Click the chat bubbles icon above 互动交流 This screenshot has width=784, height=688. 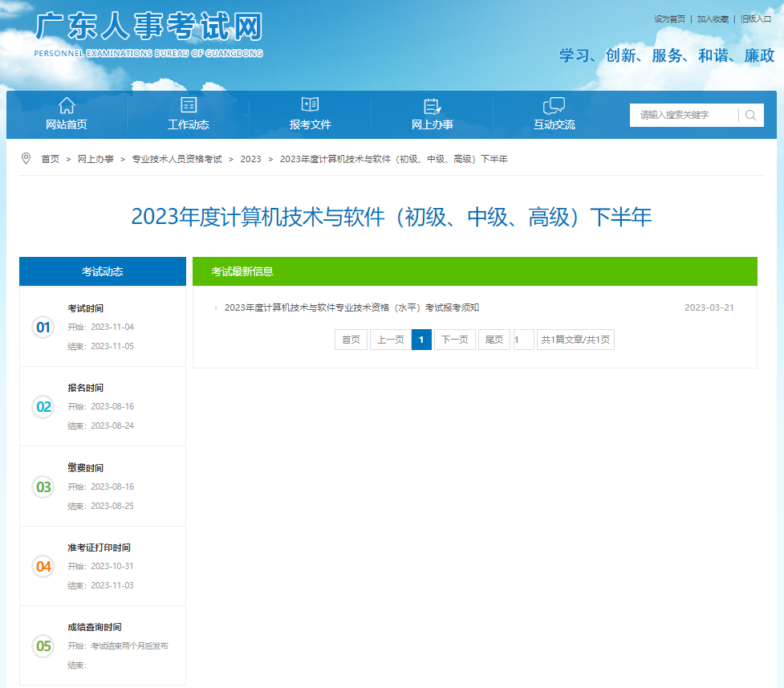point(554,105)
